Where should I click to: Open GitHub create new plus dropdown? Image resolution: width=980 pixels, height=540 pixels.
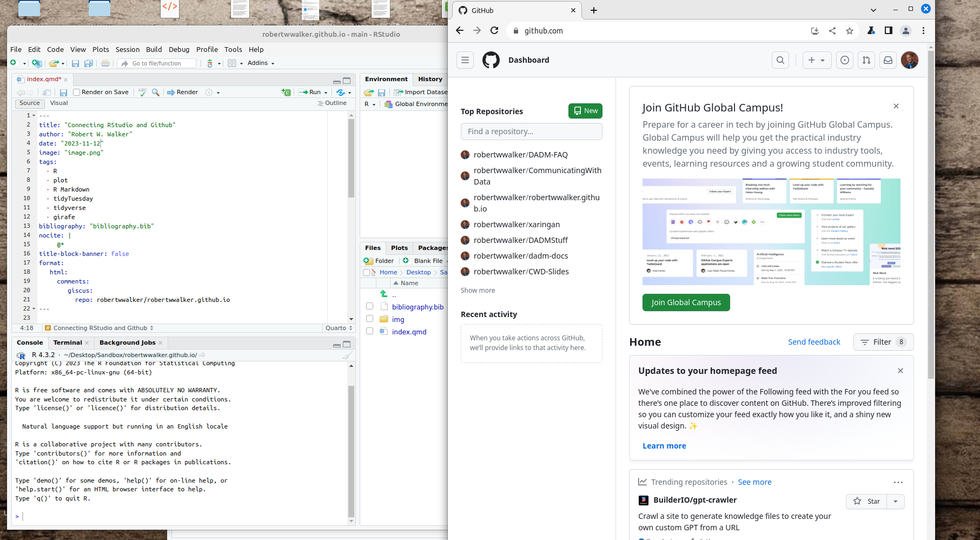coord(816,60)
